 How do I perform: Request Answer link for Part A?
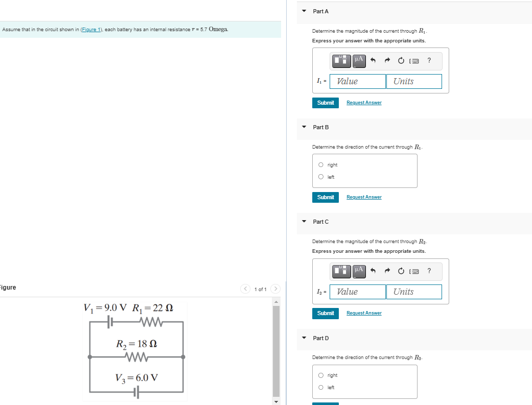pyautogui.click(x=364, y=103)
